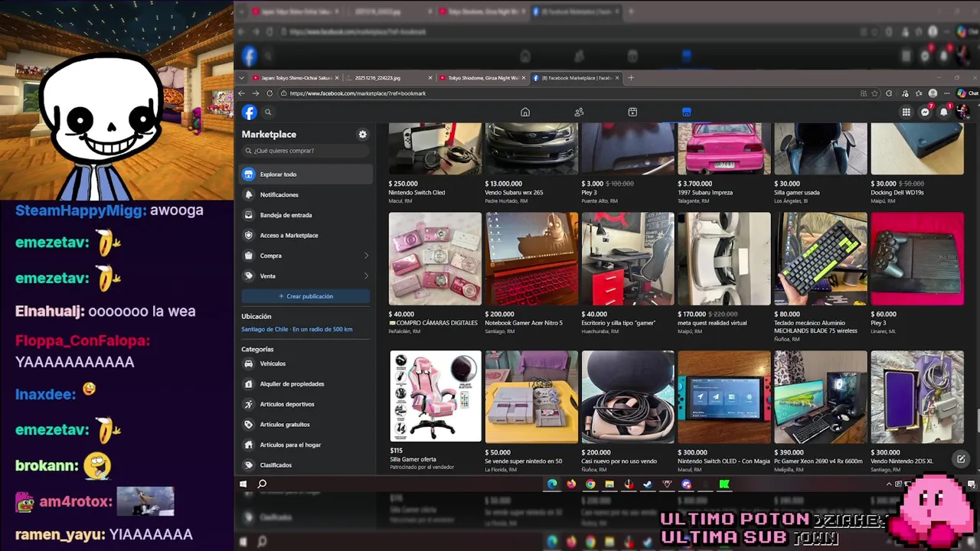980x551 pixels.
Task: Expand the Compra section
Action: point(306,256)
